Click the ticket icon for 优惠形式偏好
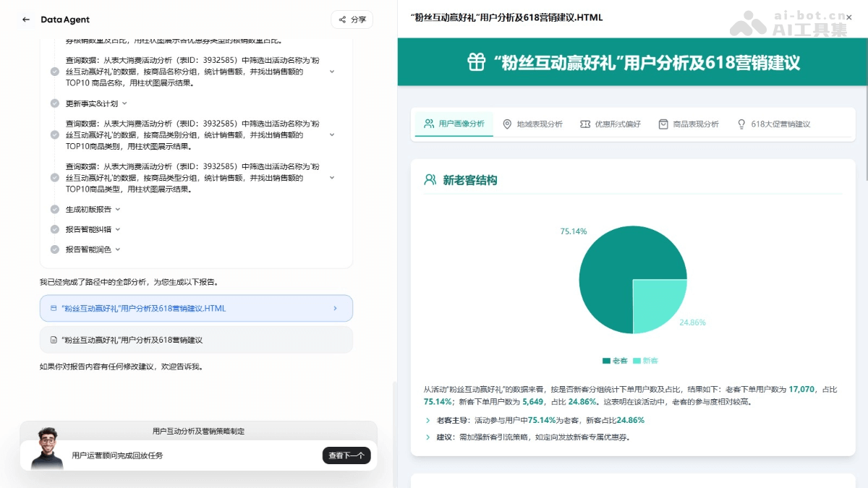868x488 pixels. point(587,124)
